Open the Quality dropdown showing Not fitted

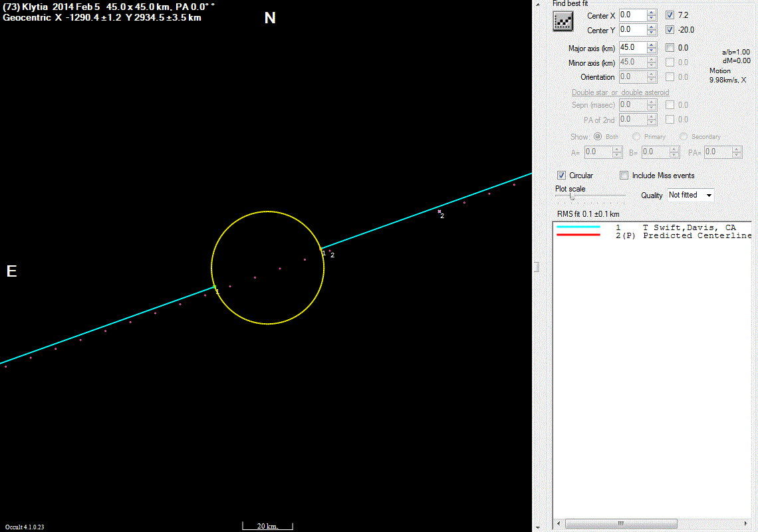coord(690,195)
